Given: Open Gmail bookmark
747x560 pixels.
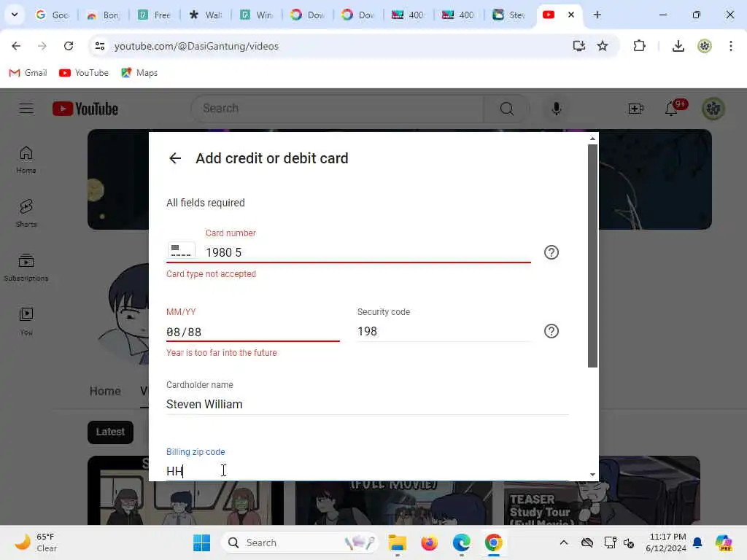Looking at the screenshot, I should (x=28, y=73).
